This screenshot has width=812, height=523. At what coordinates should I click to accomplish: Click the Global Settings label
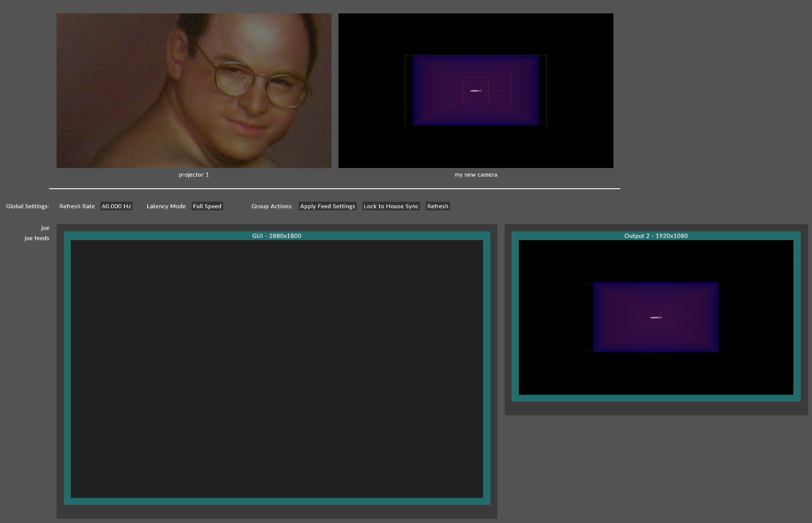[28, 206]
